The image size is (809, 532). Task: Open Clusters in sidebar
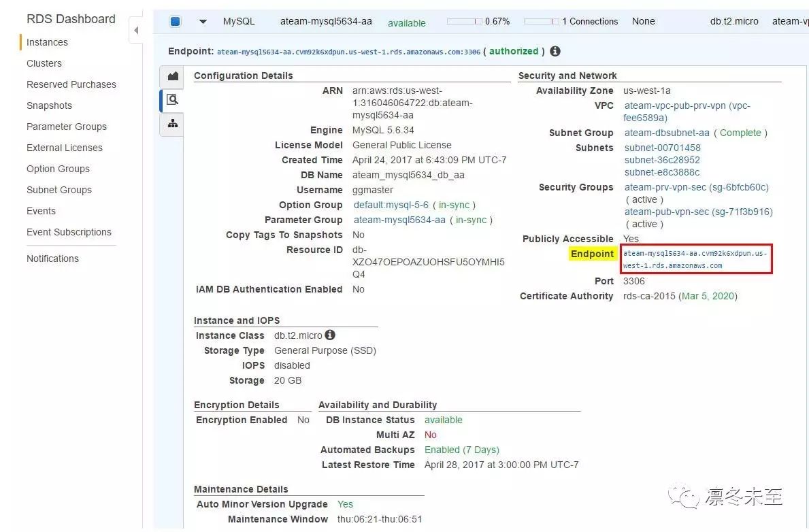[x=44, y=63]
